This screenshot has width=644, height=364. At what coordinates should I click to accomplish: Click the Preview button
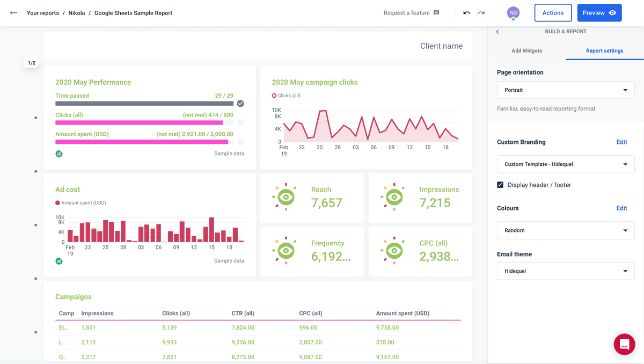599,12
